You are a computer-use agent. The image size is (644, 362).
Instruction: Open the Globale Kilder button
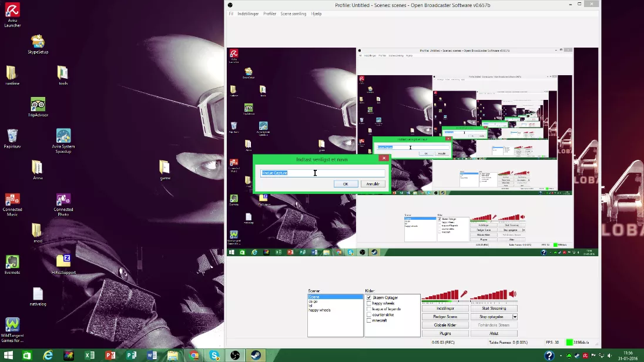pos(445,325)
